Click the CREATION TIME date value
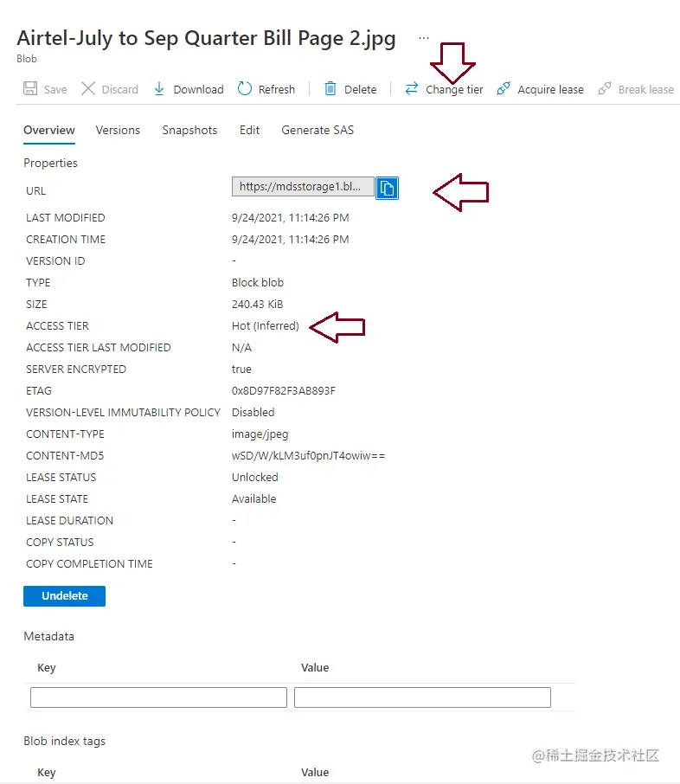The height and width of the screenshot is (784, 680). tap(291, 240)
